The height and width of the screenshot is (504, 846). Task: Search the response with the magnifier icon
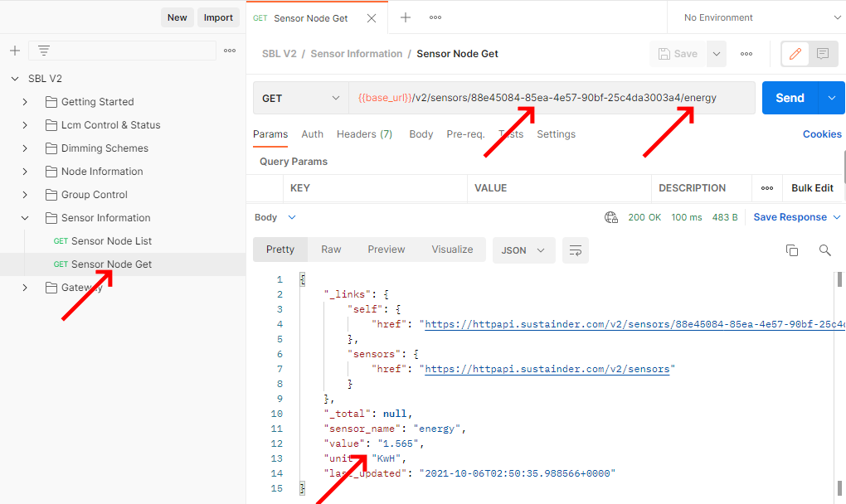824,250
